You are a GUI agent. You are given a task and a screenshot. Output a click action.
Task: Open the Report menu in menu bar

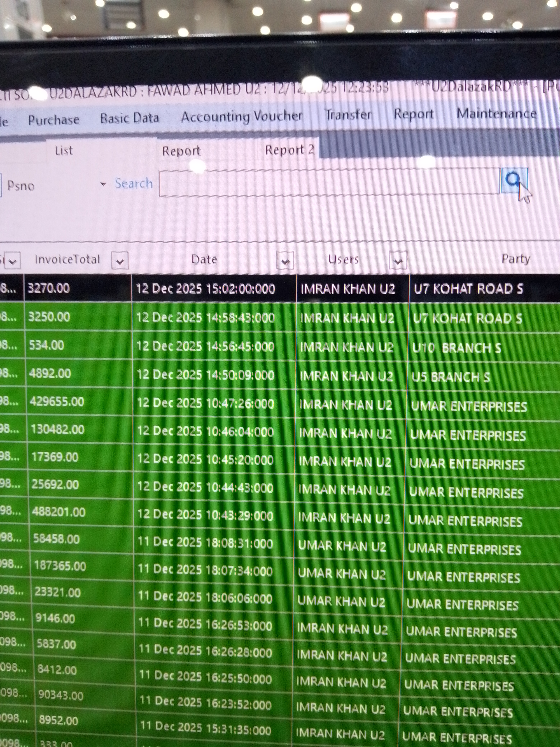pyautogui.click(x=414, y=114)
